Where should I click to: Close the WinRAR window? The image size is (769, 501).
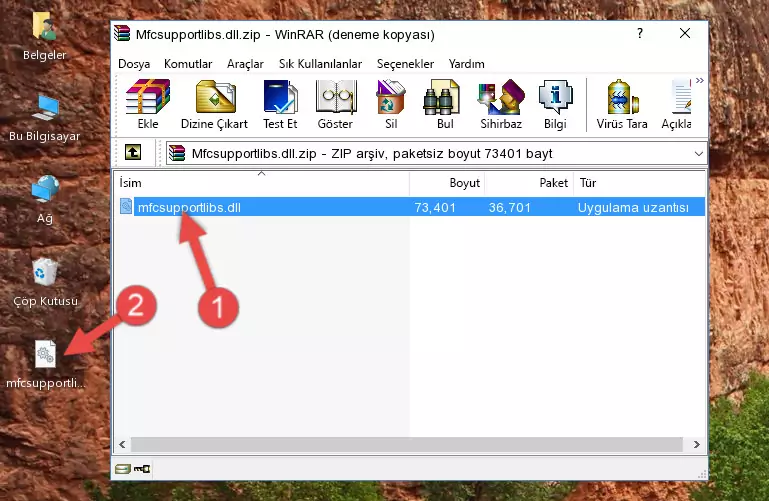[x=685, y=33]
